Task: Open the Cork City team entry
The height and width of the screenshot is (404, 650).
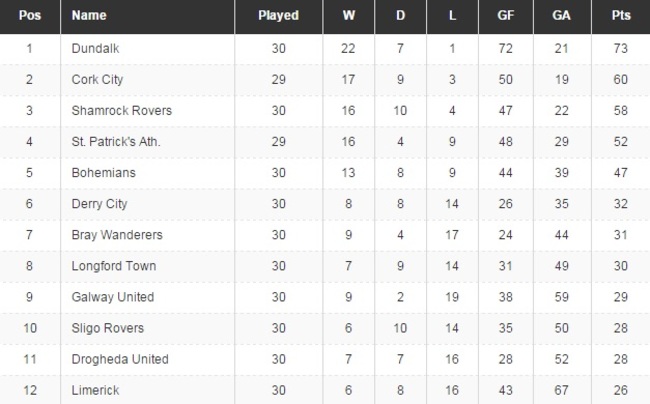Action: tap(98, 79)
